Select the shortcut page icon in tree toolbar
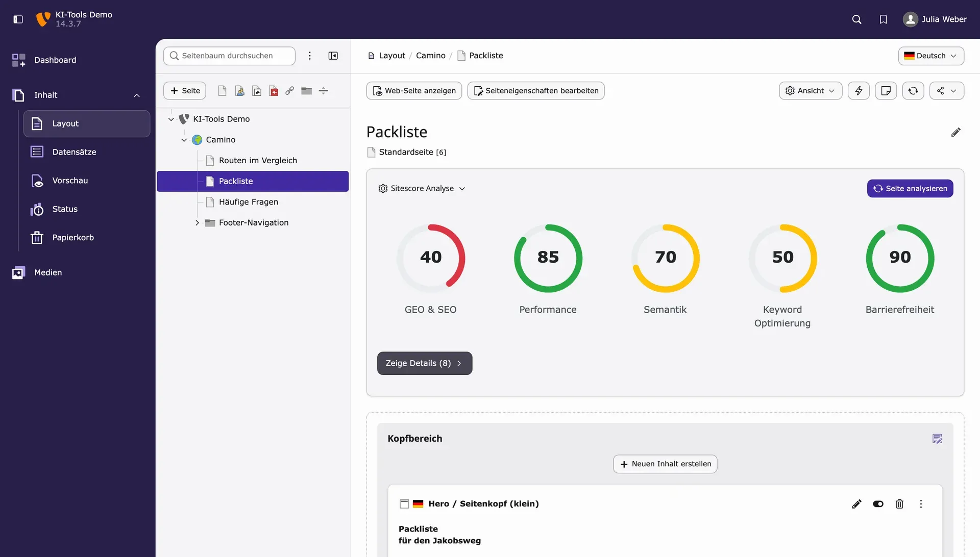980x557 pixels. tap(257, 91)
